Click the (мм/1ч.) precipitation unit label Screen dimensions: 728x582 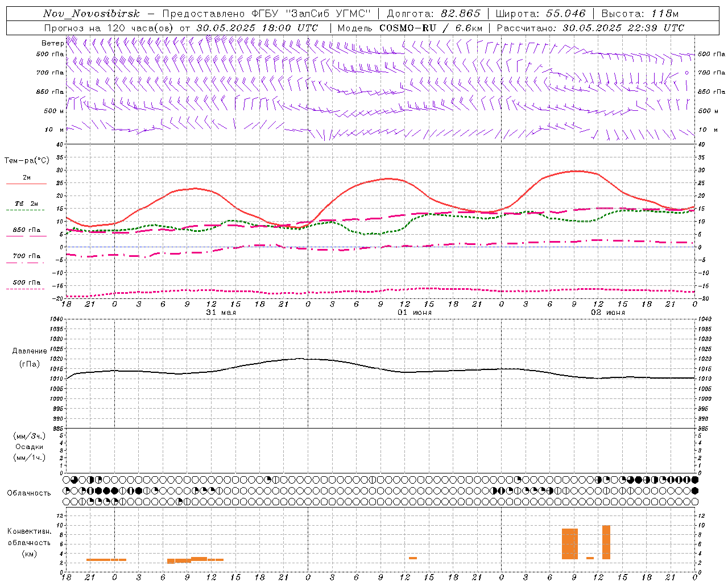pyautogui.click(x=30, y=458)
